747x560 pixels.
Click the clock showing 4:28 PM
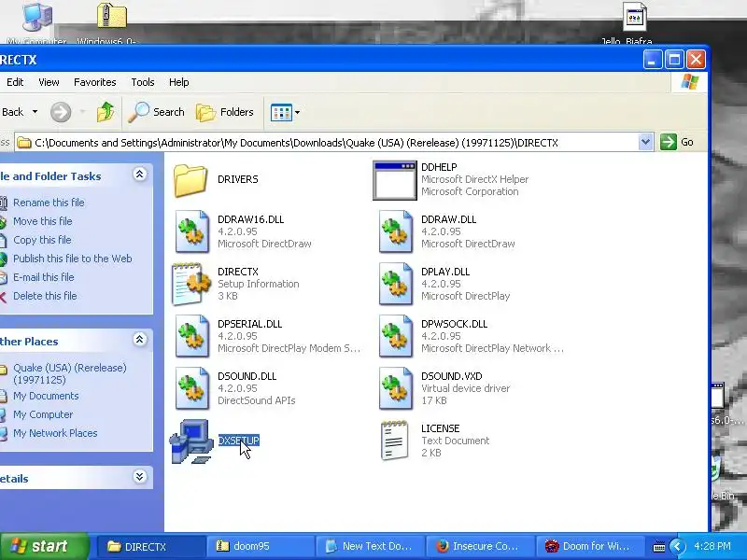pos(712,546)
